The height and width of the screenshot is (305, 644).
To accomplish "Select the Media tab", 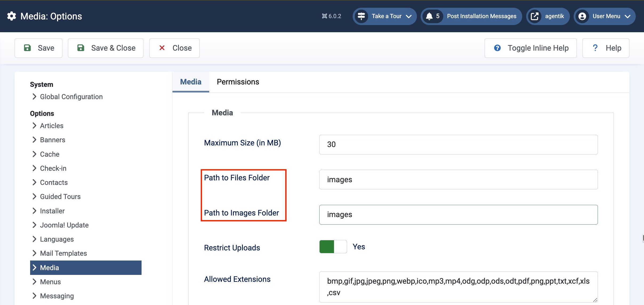I will click(x=191, y=82).
